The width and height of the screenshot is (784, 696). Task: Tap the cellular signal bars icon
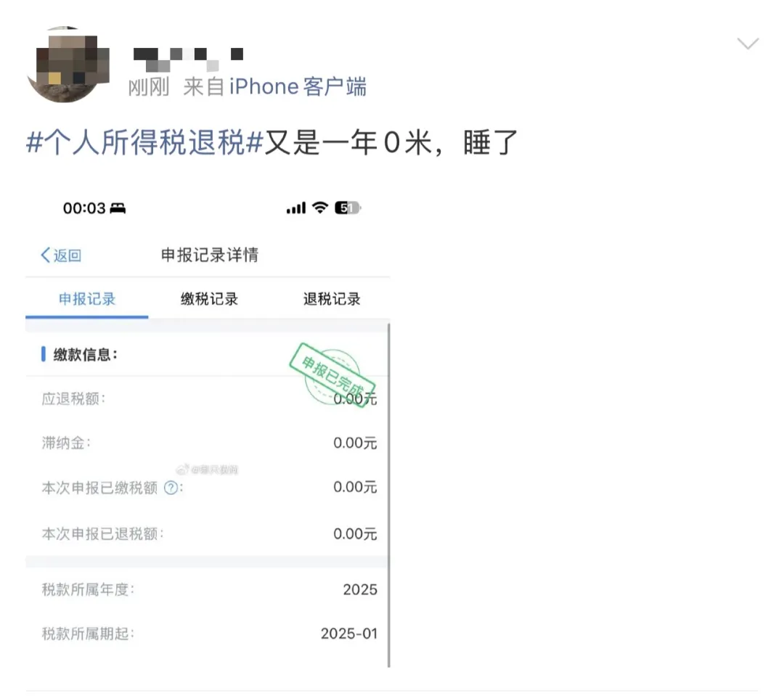click(x=296, y=208)
